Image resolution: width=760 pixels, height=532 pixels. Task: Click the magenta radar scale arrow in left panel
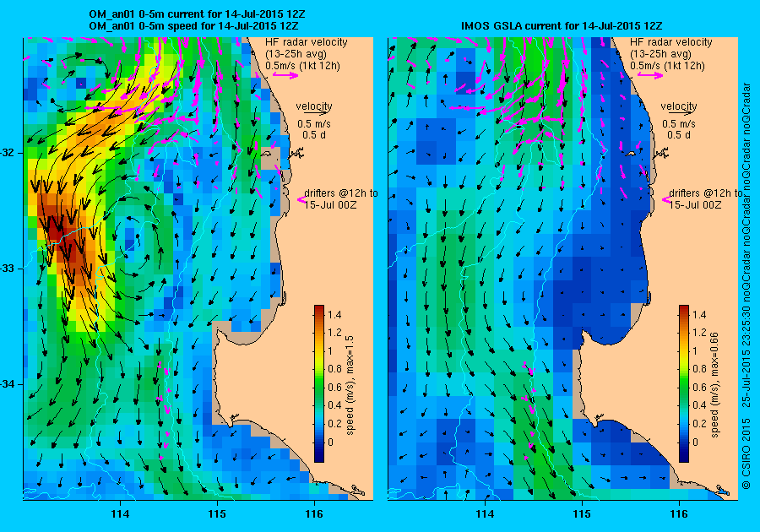click(x=285, y=75)
